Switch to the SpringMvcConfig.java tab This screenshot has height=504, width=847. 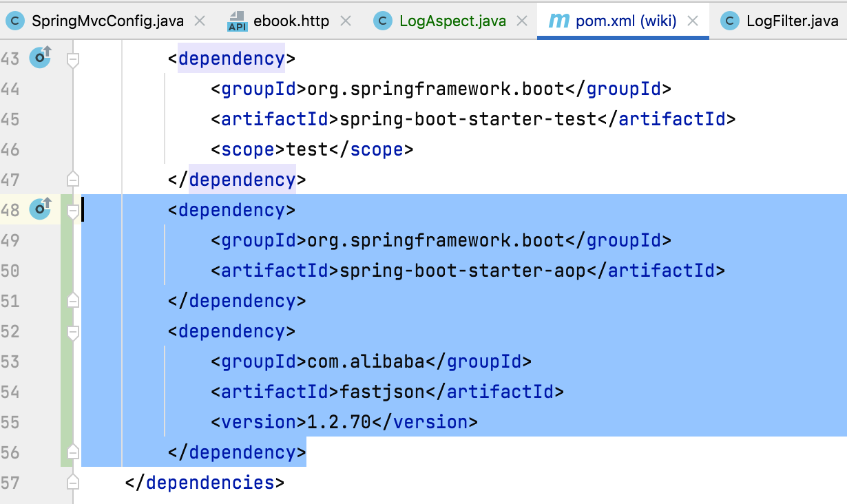point(107,21)
